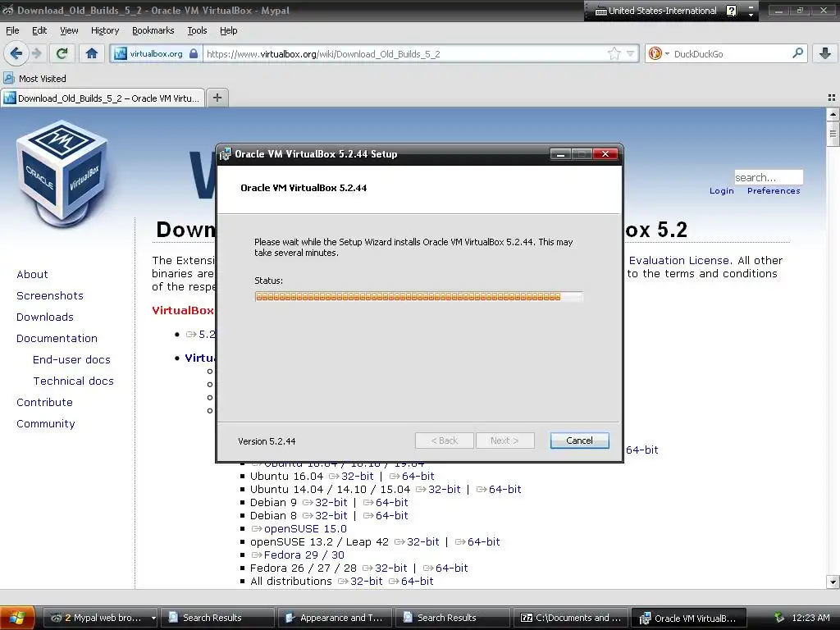Open the About sidebar link
This screenshot has height=630, width=840.
pyautogui.click(x=32, y=274)
